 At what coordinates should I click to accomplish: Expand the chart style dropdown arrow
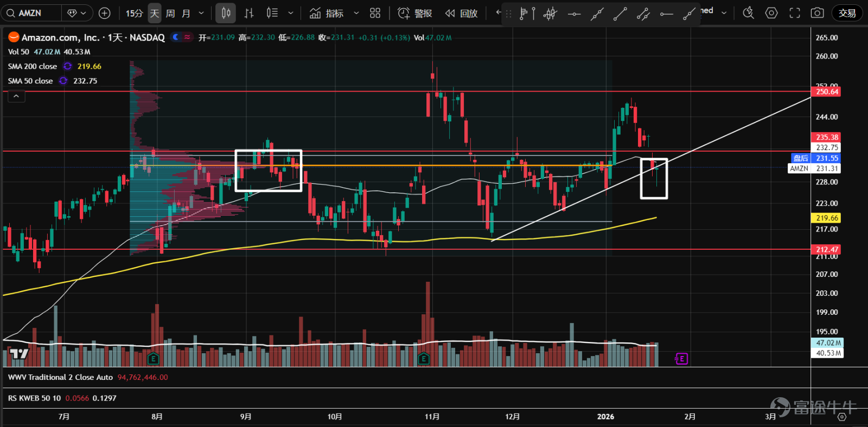[291, 13]
